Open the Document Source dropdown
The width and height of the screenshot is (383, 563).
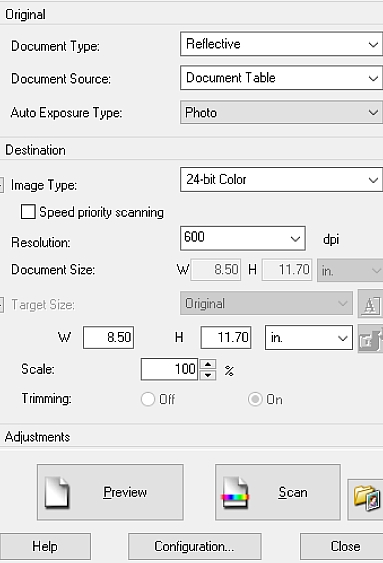[x=281, y=78]
